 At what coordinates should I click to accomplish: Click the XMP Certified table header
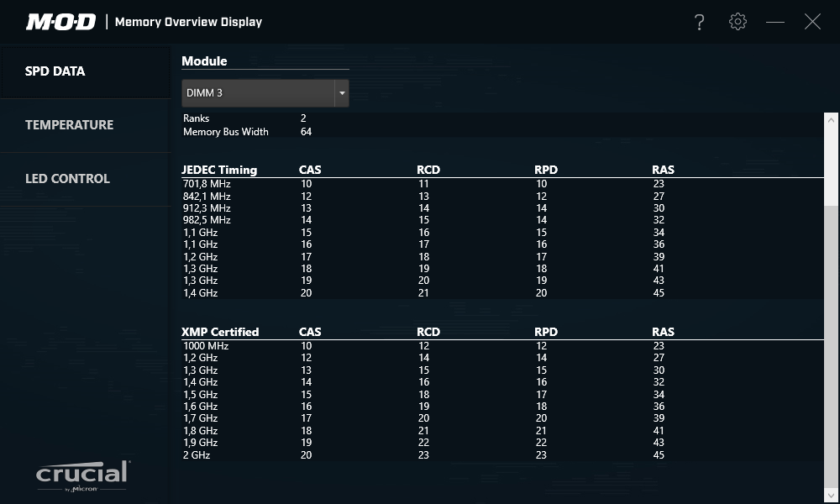(220, 332)
